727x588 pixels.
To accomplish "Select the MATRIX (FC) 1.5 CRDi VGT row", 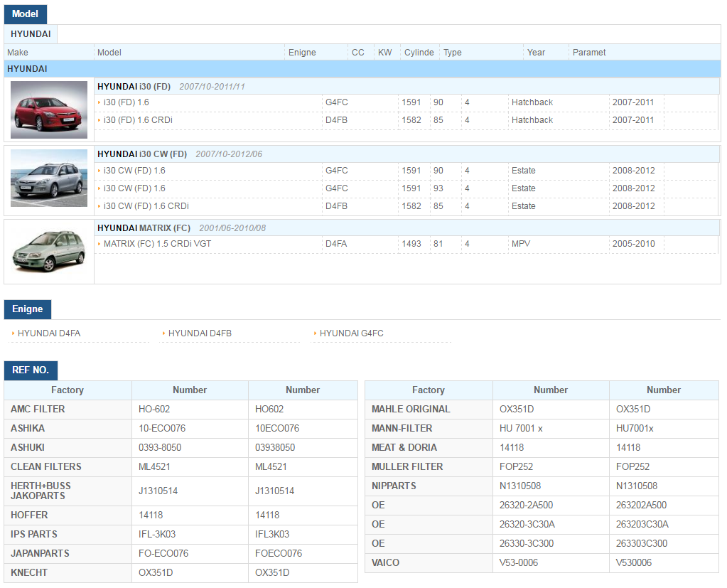I will coord(406,244).
